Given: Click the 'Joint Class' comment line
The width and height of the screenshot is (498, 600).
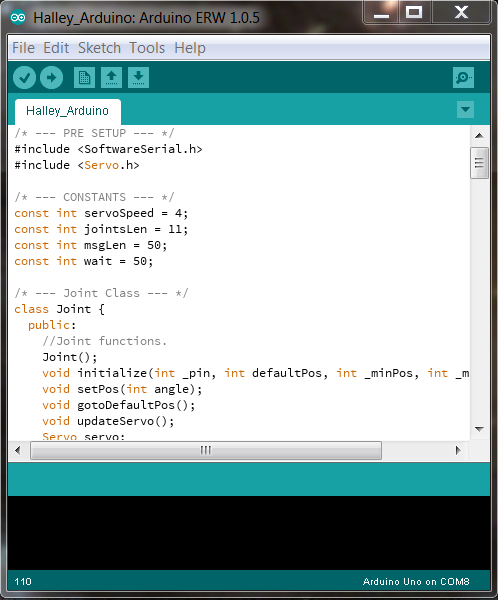Looking at the screenshot, I should (x=101, y=293).
